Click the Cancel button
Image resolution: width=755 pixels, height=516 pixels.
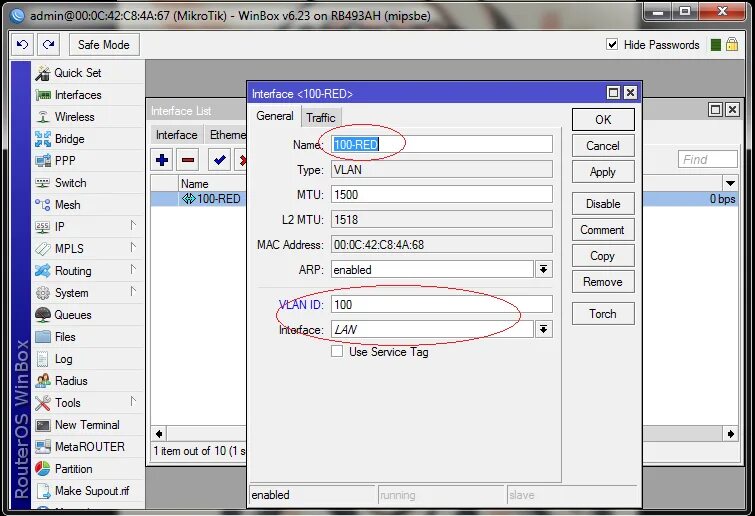tap(603, 146)
